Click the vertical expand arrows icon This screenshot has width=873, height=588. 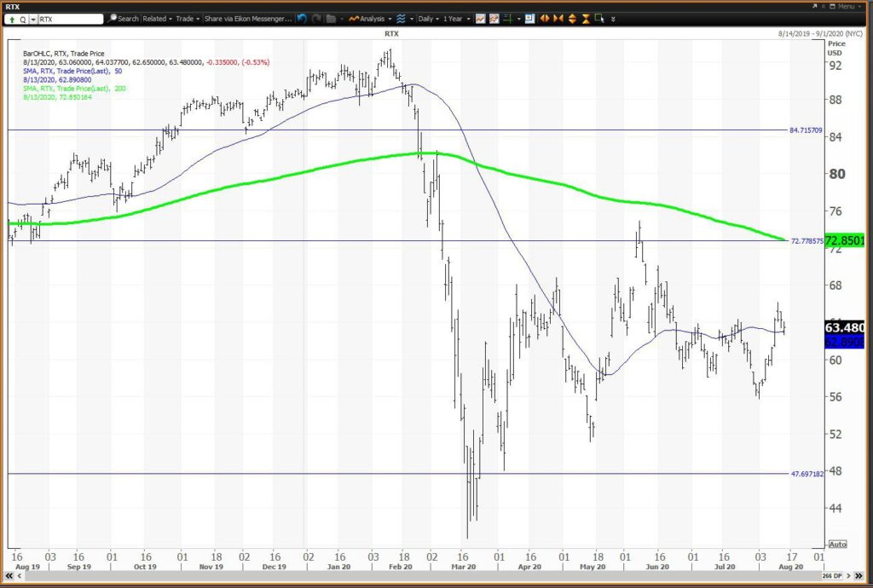pos(572,19)
